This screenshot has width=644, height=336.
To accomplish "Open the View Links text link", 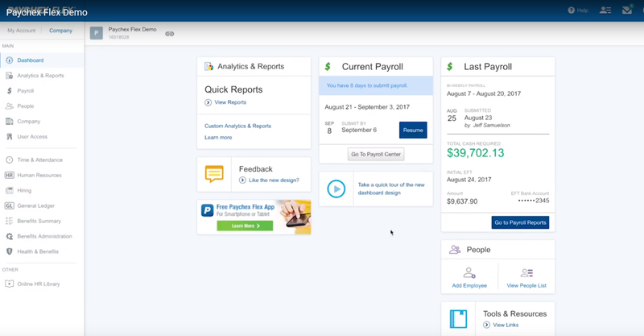I will click(506, 325).
